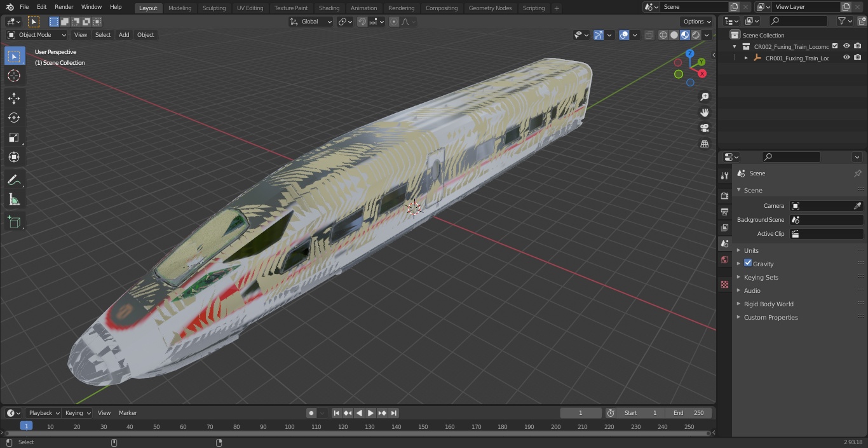Image resolution: width=868 pixels, height=448 pixels.
Task: Open the Playback dropdown
Action: 43,413
